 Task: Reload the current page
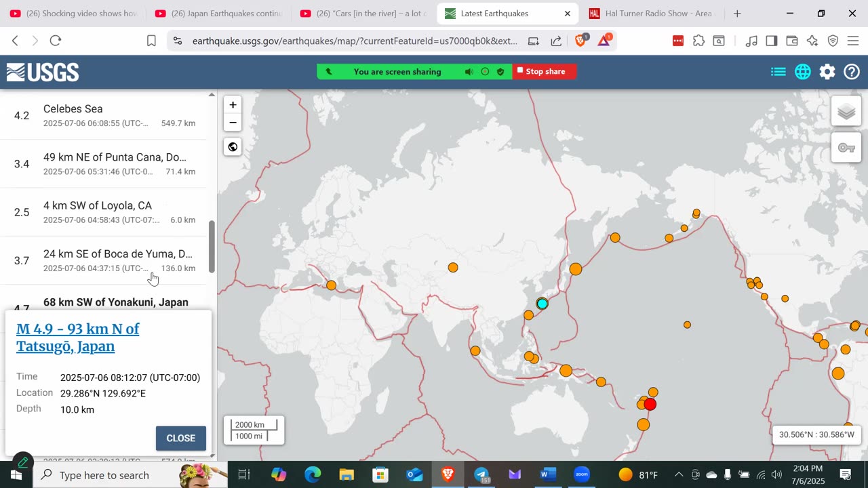[x=56, y=41]
